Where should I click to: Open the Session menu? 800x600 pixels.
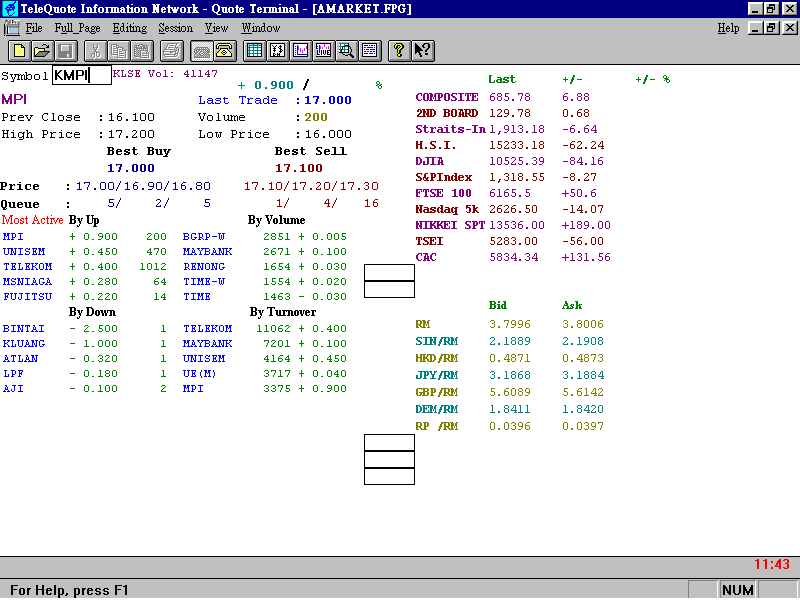(x=176, y=28)
